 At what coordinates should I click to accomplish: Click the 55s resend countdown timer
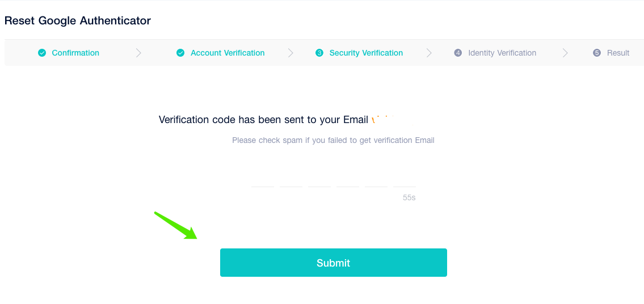tap(409, 198)
